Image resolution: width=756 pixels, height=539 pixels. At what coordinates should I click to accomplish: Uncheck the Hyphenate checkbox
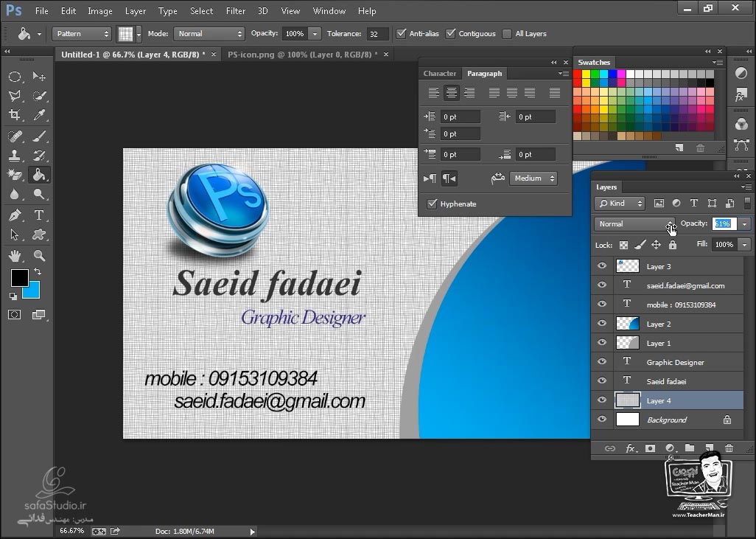pos(432,204)
